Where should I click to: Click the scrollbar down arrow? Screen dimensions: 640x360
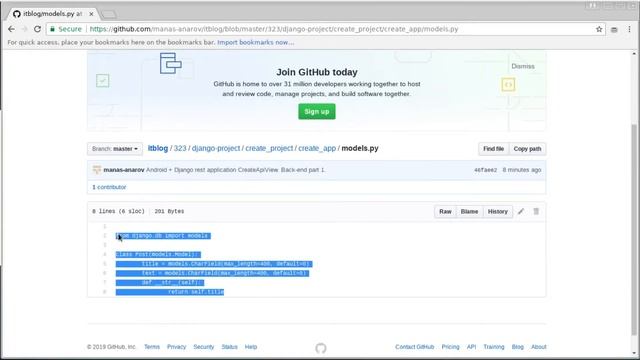[x=634, y=353]
